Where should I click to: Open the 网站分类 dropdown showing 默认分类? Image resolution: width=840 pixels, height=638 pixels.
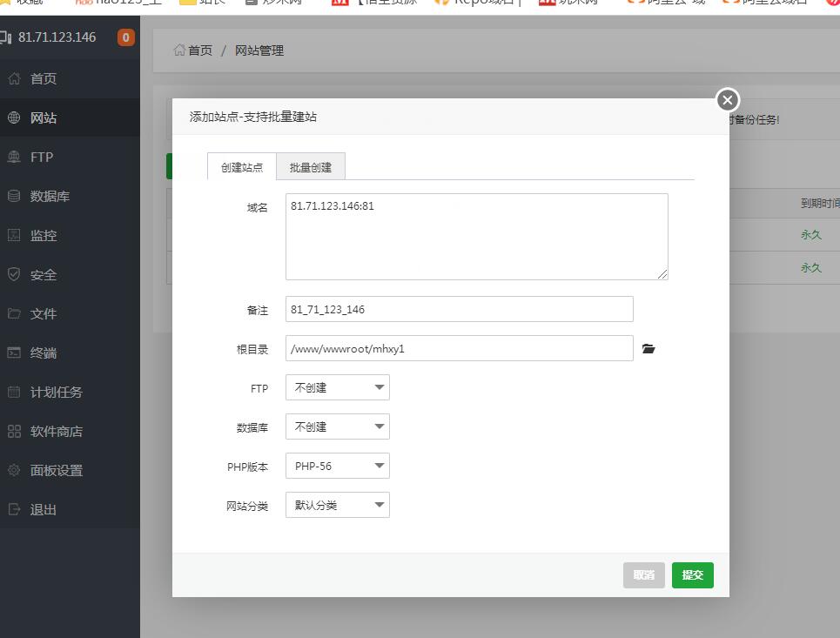click(338, 506)
